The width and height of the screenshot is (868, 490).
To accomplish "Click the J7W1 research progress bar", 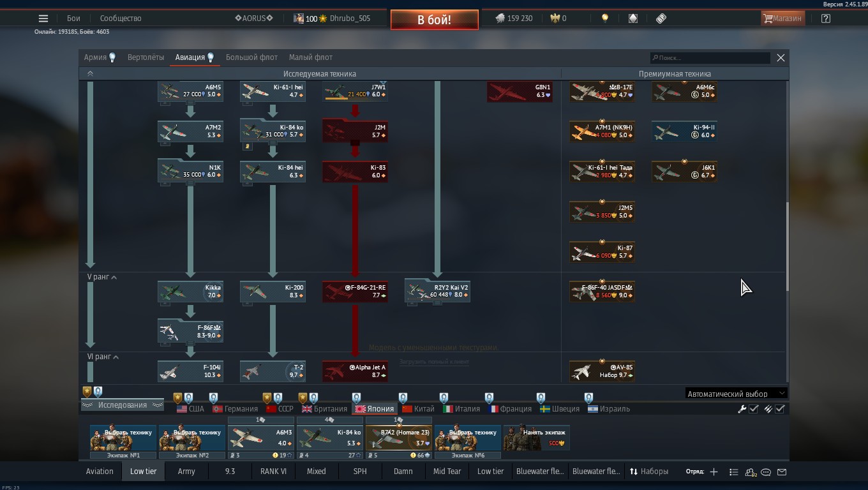I will coord(336,99).
